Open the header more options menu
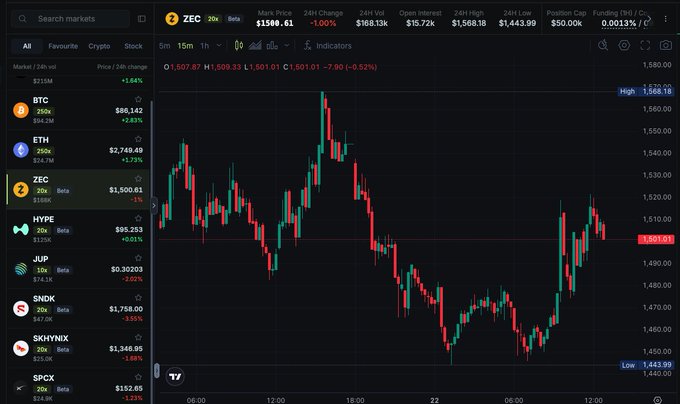Image resolution: width=680 pixels, height=404 pixels. (x=666, y=19)
